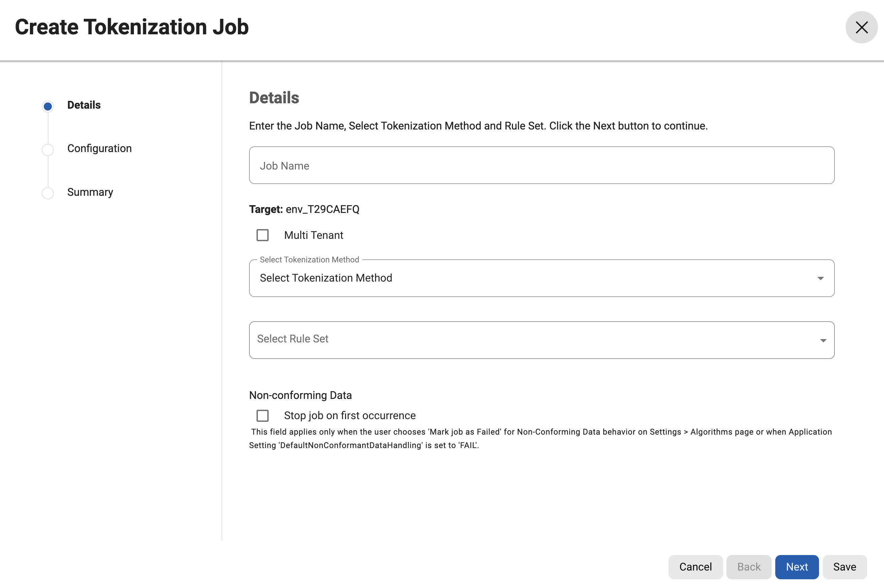Click the Summary step circle indicator

point(48,193)
